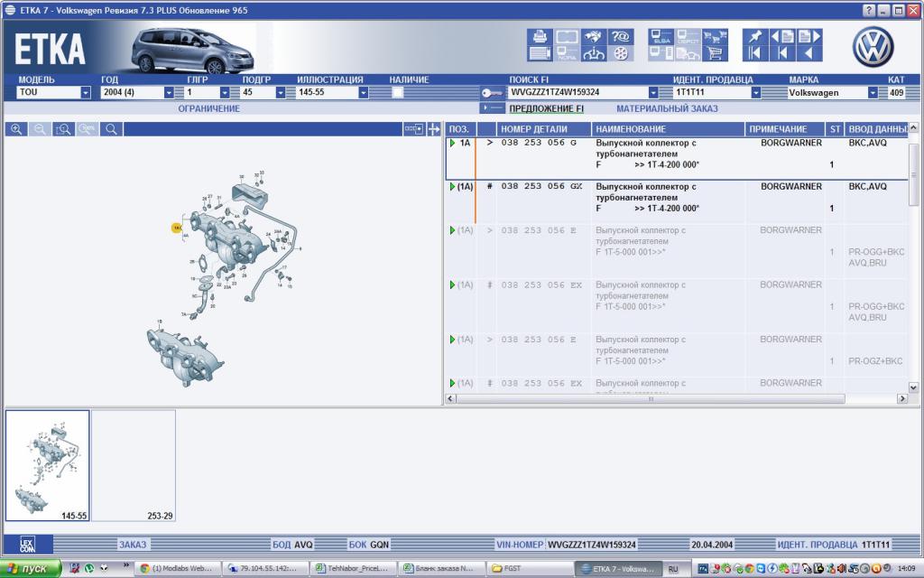This screenshot has width=924, height=578.
Task: Go to the next illustration page
Action: 809,36
